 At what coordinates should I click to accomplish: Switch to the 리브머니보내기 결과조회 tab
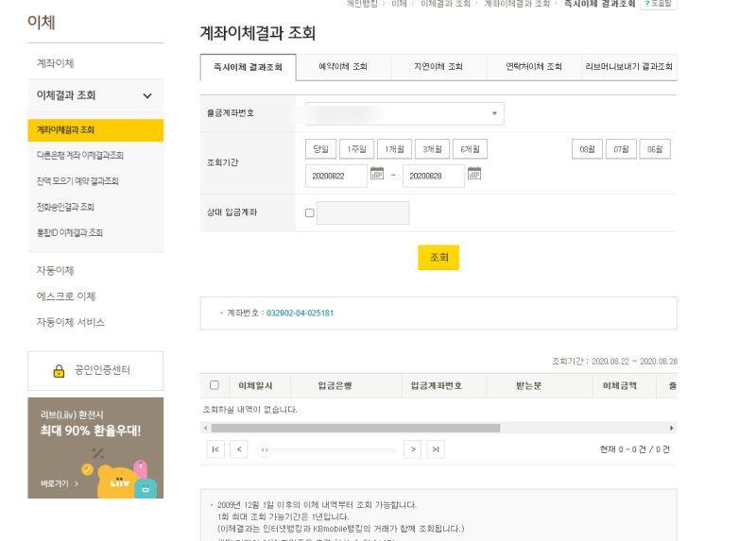(629, 67)
